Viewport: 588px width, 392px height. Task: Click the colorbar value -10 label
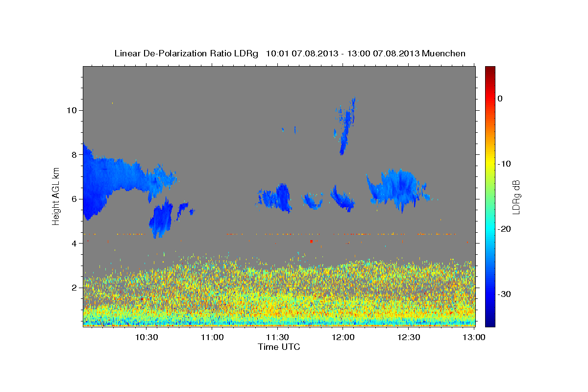pyautogui.click(x=505, y=164)
